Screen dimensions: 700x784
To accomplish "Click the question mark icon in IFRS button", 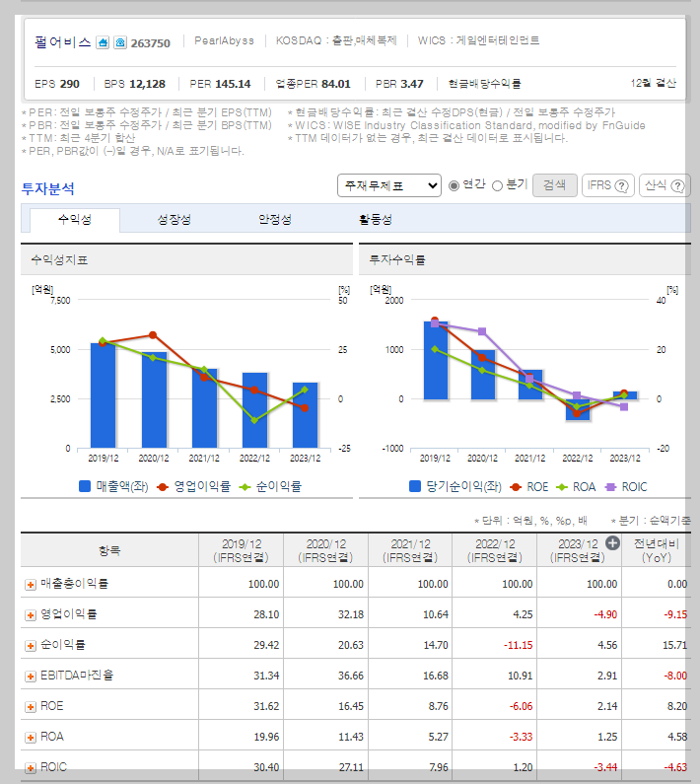I will [x=621, y=186].
